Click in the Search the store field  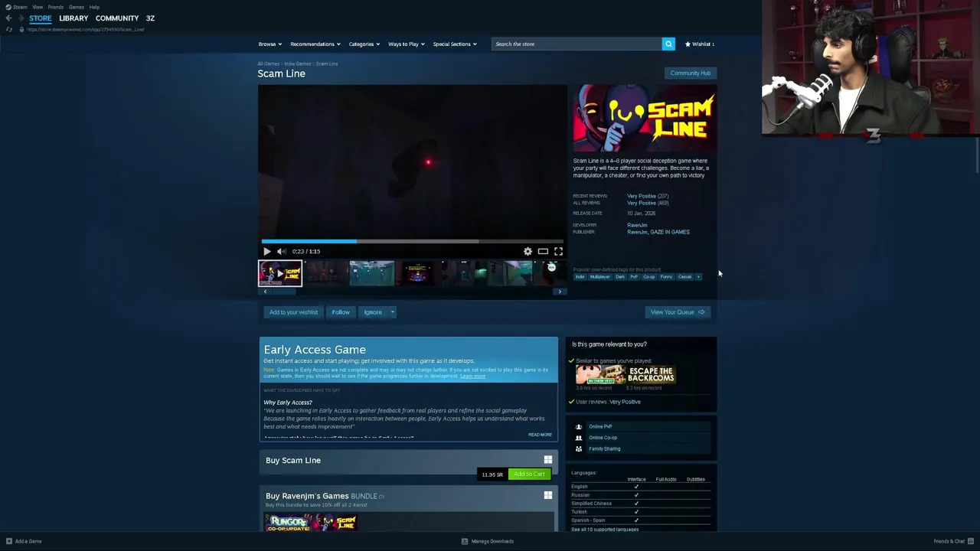point(577,44)
